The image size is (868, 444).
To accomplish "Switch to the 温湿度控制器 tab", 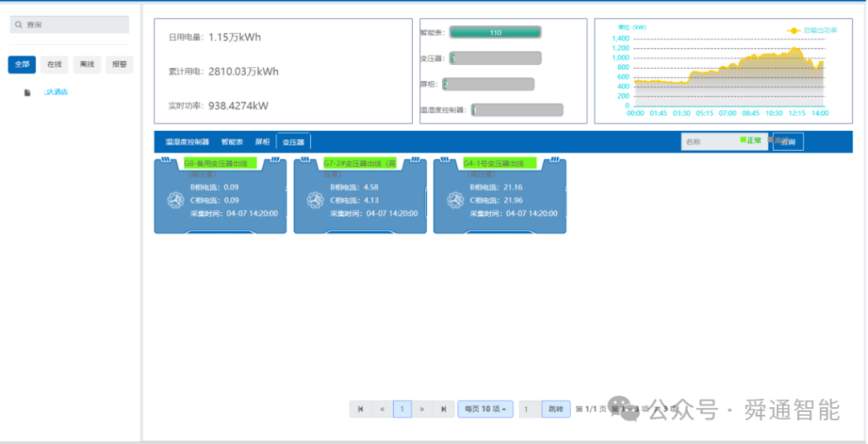I will tap(187, 142).
